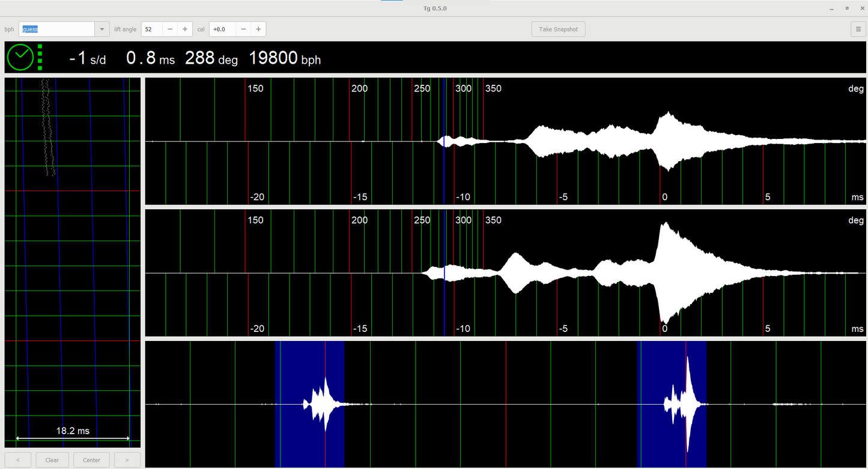
Task: Decrease cal value with minus button
Action: [243, 29]
